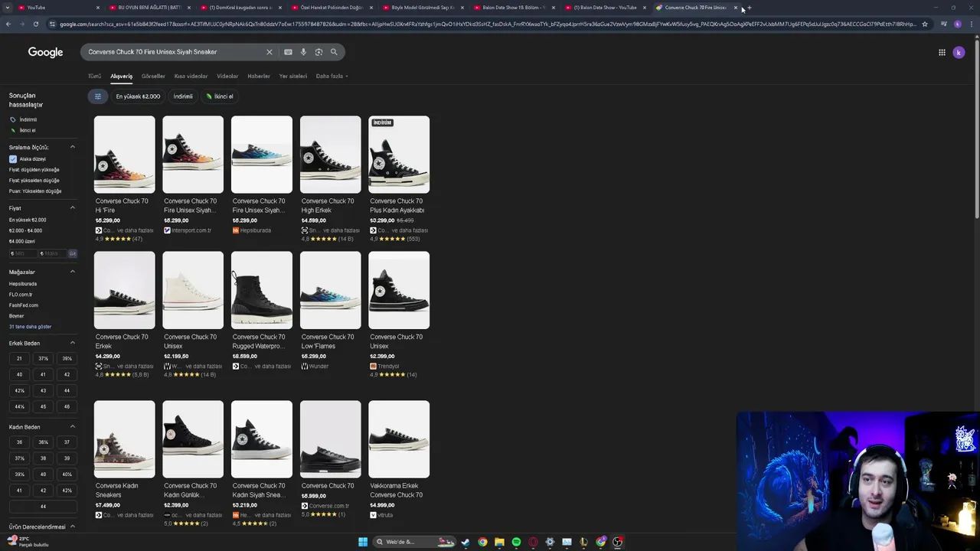Select Kadın Beden size 44
Viewport: 980px width, 551px height.
[43, 506]
